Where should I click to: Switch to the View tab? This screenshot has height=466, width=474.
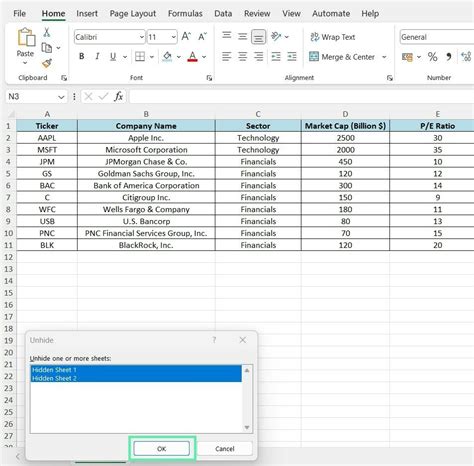tap(291, 14)
